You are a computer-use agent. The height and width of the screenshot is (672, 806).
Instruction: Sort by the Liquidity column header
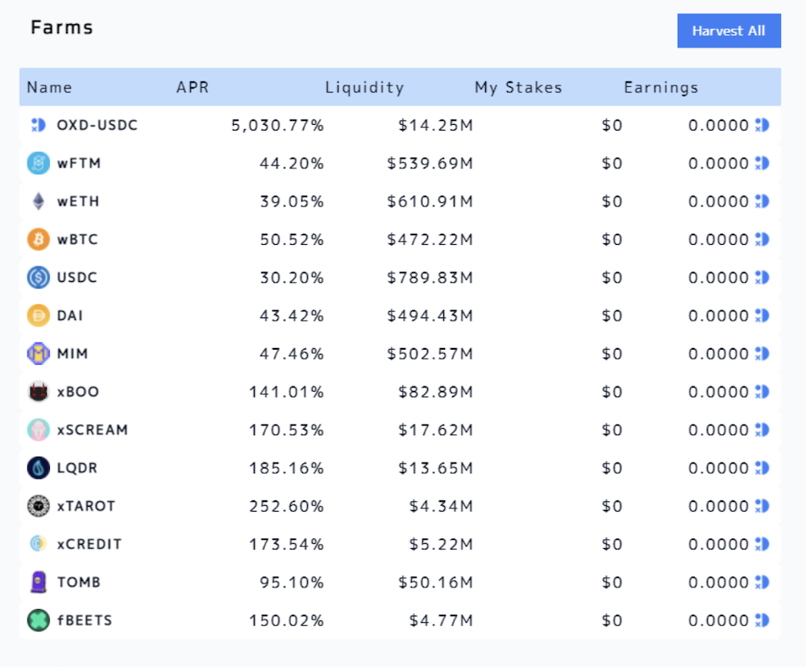point(364,87)
